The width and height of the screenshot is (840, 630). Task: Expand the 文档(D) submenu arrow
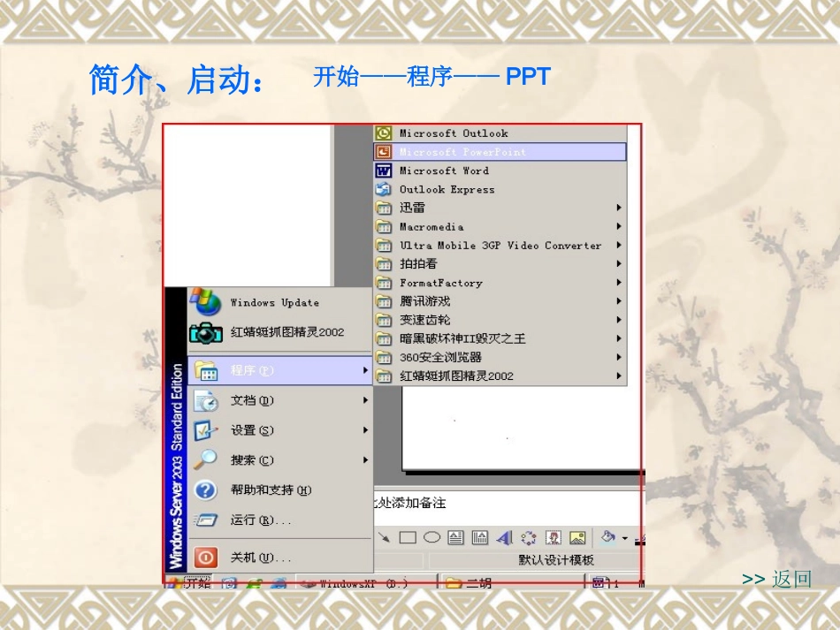tap(365, 400)
